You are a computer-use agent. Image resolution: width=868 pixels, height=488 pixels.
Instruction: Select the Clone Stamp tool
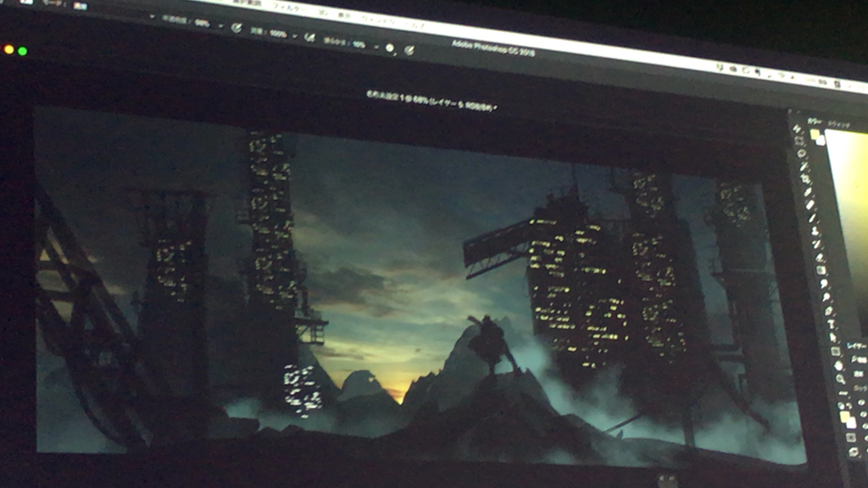pyautogui.click(x=816, y=231)
